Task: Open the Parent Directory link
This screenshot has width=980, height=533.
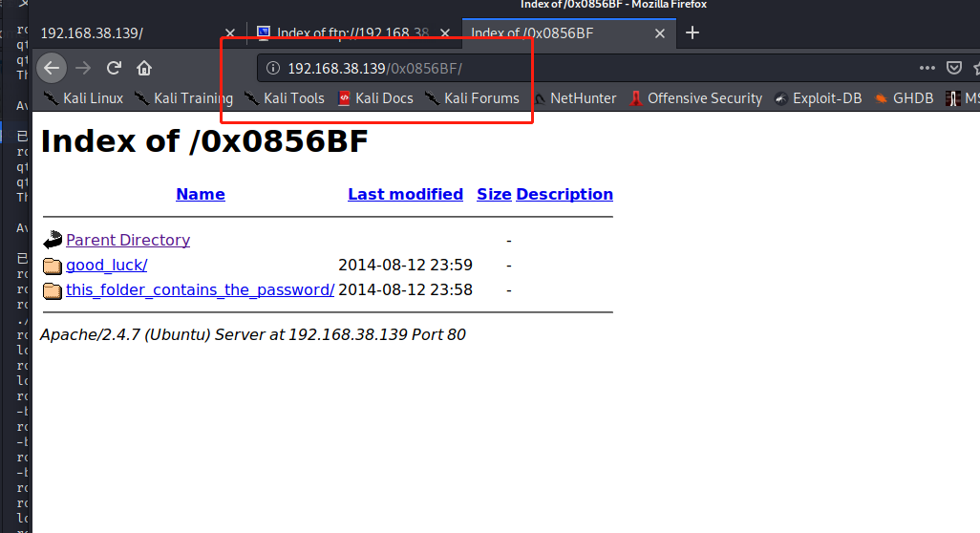Action: 127,240
